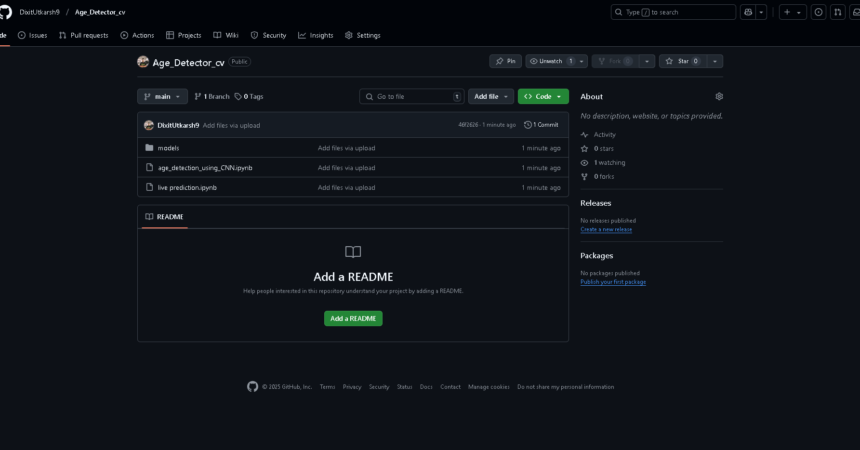The image size is (860, 450).
Task: Open the Pull requests tab
Action: click(x=83, y=35)
